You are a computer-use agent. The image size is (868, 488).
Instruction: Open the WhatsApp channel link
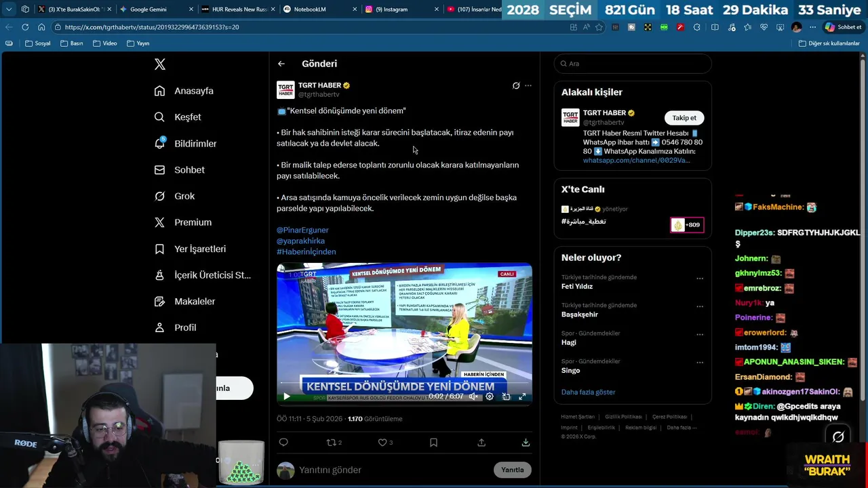[636, 161]
